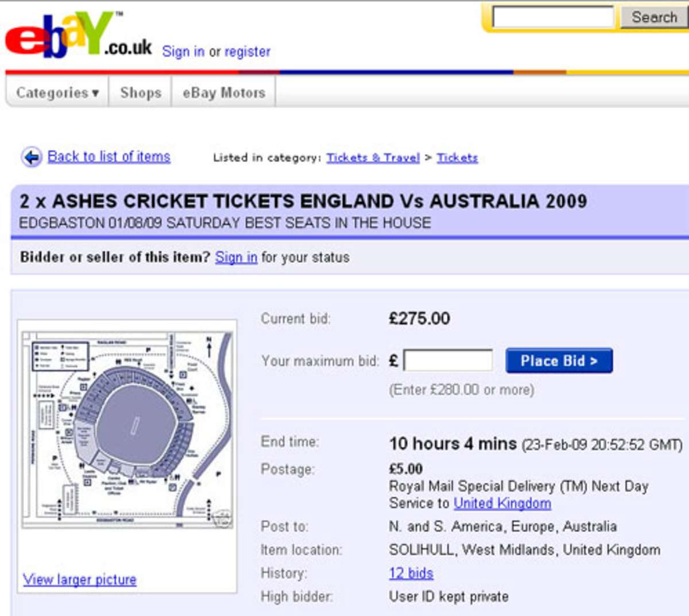The height and width of the screenshot is (616, 689).
Task: Click the maximum bid input field
Action: tap(448, 360)
